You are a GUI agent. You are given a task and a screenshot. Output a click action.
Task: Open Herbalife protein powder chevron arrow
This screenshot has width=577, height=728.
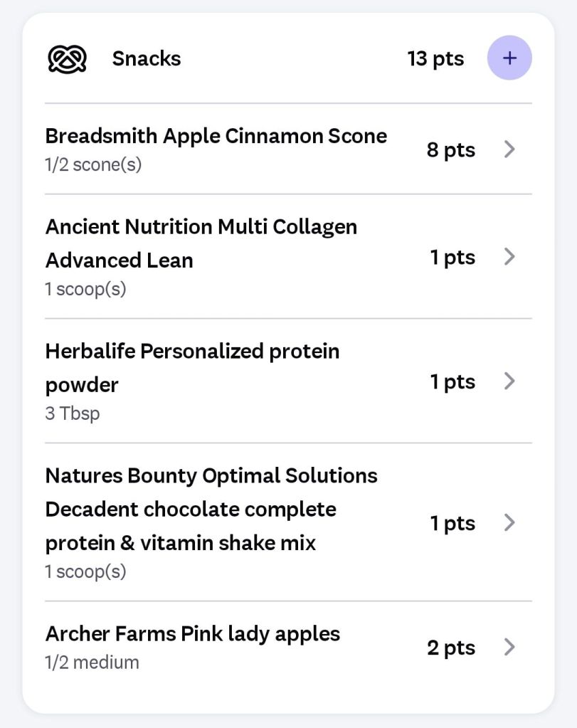click(509, 381)
